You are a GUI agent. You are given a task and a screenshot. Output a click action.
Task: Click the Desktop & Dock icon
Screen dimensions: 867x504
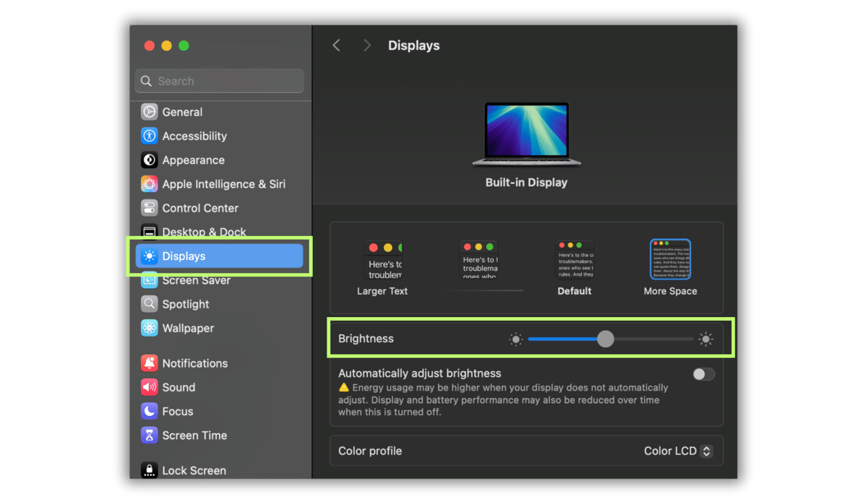click(149, 232)
